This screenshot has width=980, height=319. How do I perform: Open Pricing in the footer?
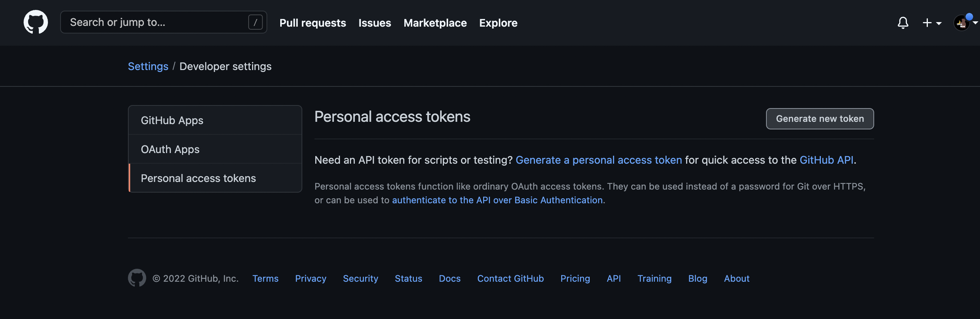pyautogui.click(x=575, y=279)
